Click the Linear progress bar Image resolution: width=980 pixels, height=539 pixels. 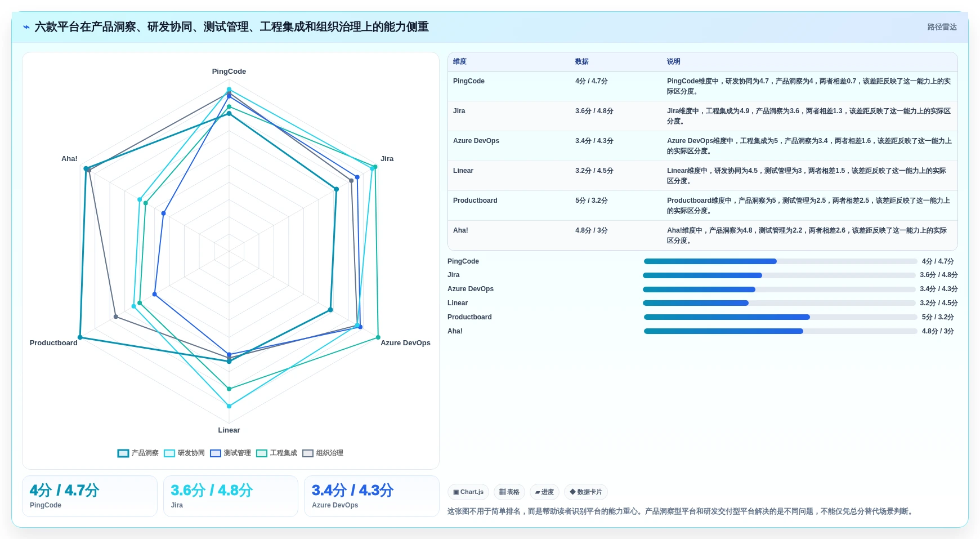779,303
